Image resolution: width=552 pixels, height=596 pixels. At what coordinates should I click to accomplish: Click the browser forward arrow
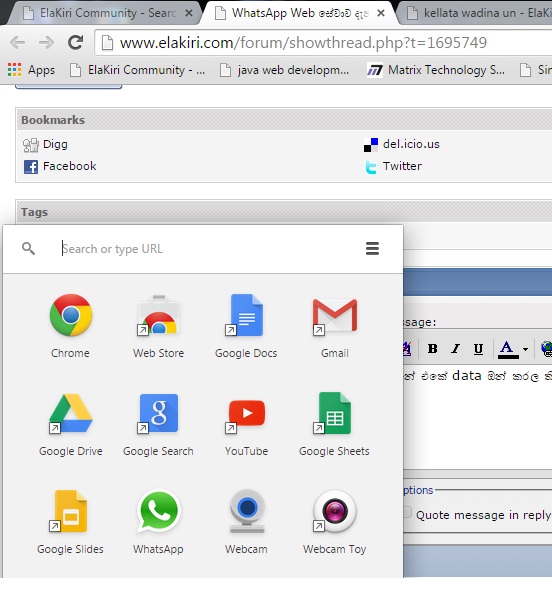pyautogui.click(x=46, y=43)
